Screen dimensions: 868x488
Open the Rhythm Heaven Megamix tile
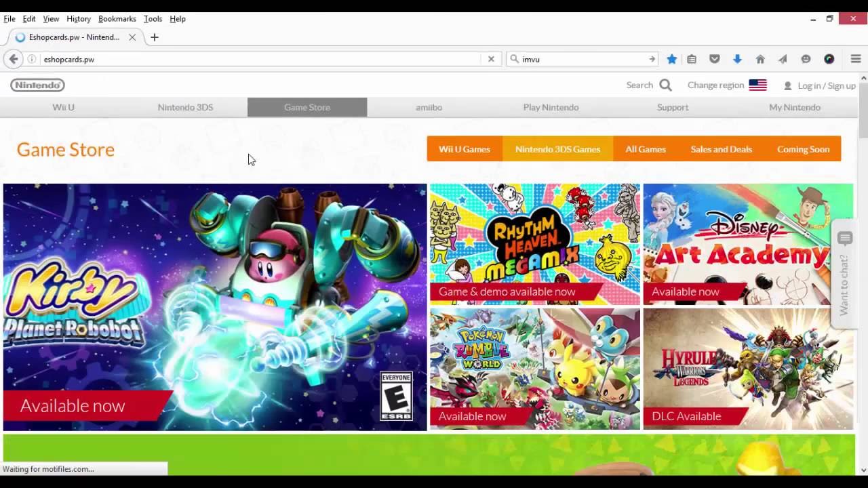pyautogui.click(x=535, y=244)
